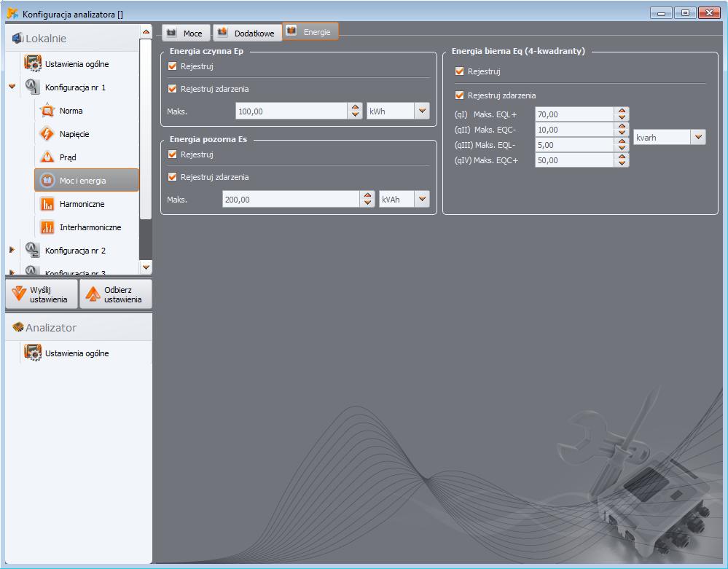The width and height of the screenshot is (728, 569).
Task: Minimize the Konfiguracja analizatora window
Action: (661, 13)
